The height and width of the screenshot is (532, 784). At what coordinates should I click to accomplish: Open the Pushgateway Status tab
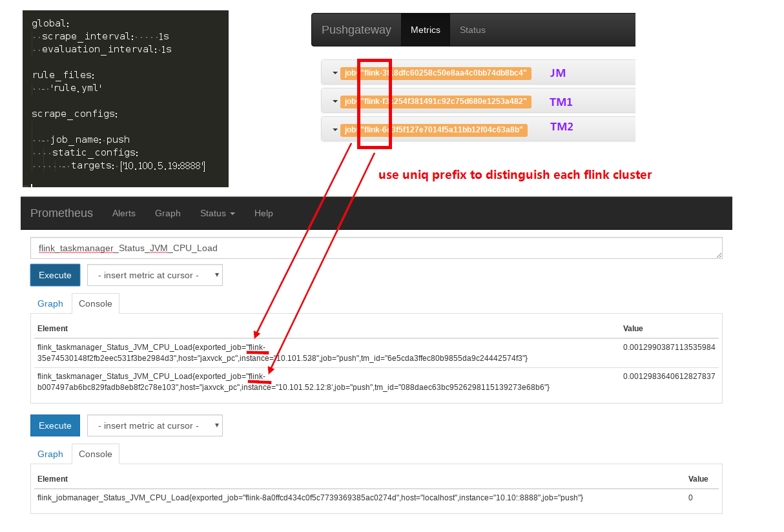click(x=473, y=30)
